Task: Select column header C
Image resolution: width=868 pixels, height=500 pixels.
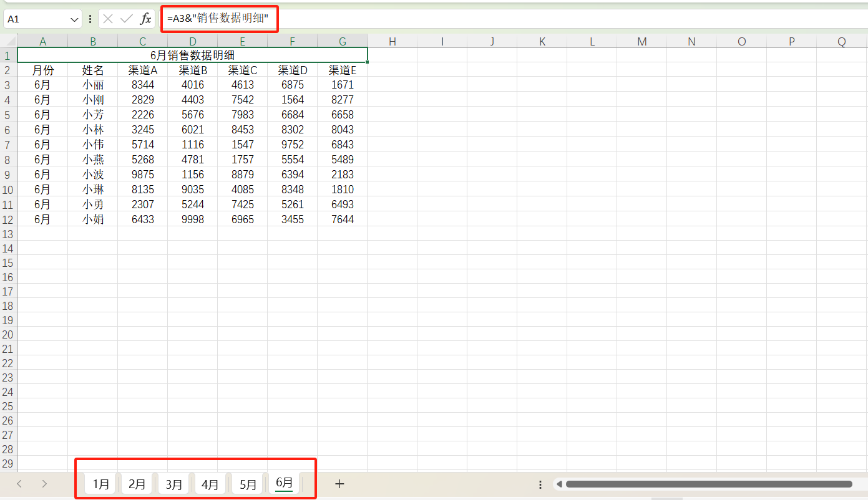Action: (x=143, y=42)
